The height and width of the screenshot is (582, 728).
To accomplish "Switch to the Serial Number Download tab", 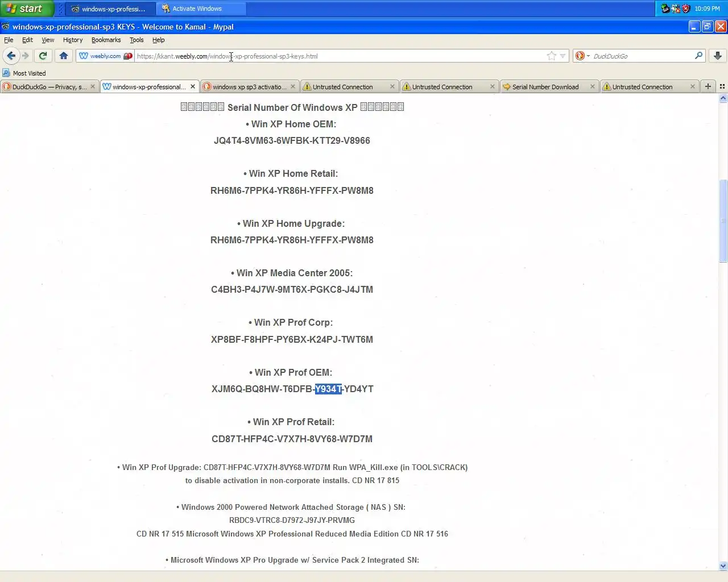I will tap(549, 86).
